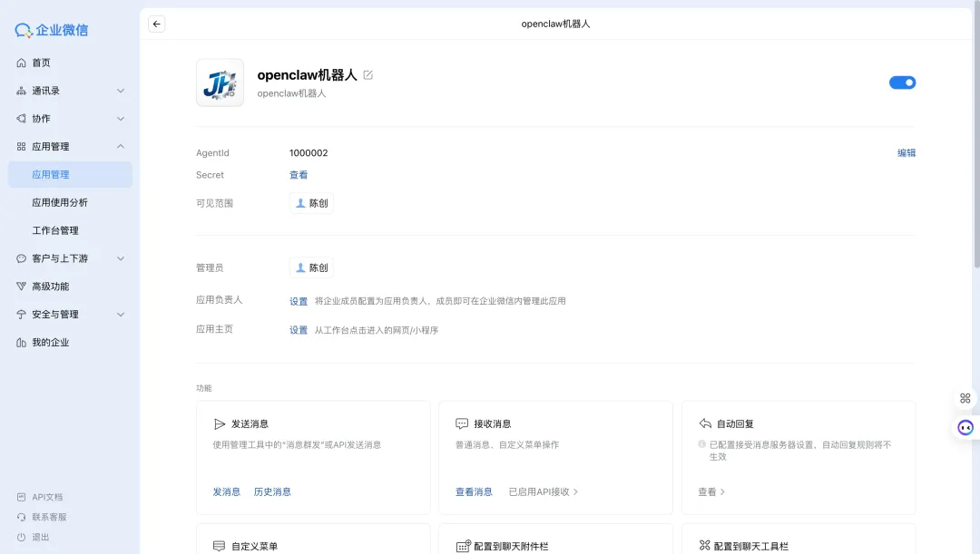Click the 通讯录 contacts icon
Viewport: 980px width, 554px height.
click(21, 91)
